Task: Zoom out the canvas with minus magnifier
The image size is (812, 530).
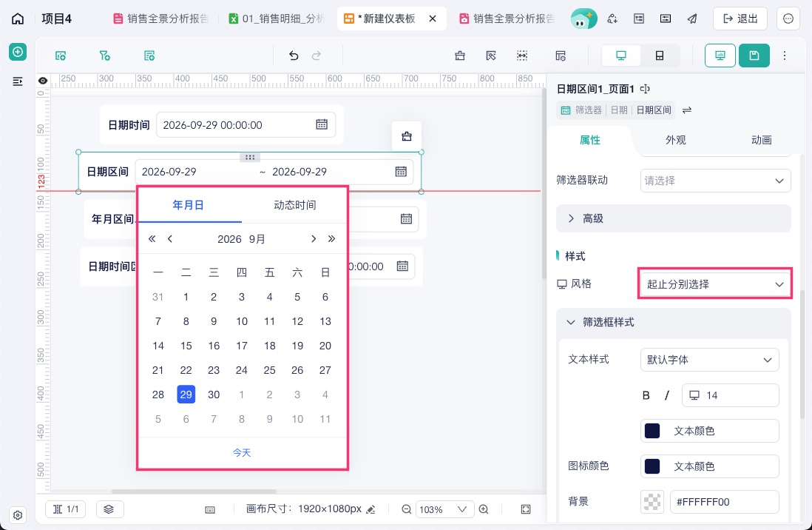Action: click(407, 509)
